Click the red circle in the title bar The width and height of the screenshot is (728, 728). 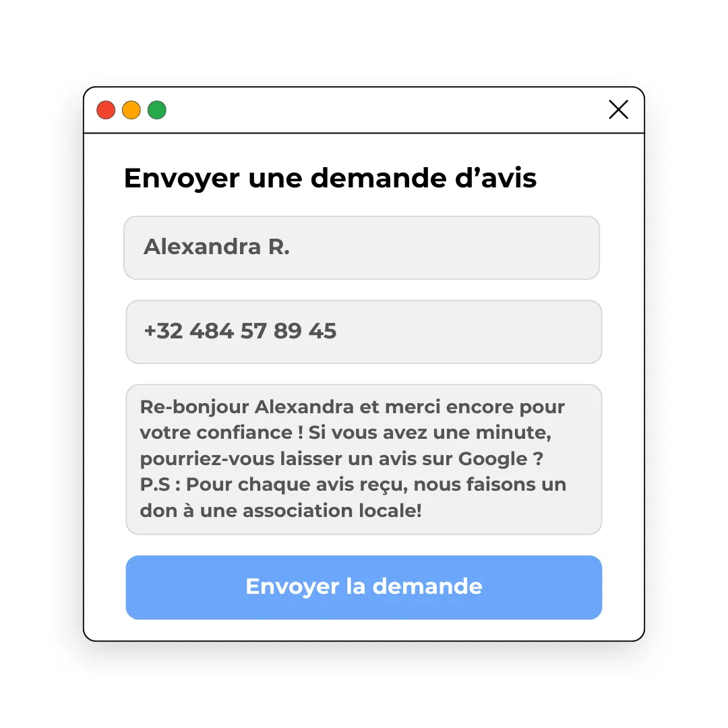(x=106, y=110)
